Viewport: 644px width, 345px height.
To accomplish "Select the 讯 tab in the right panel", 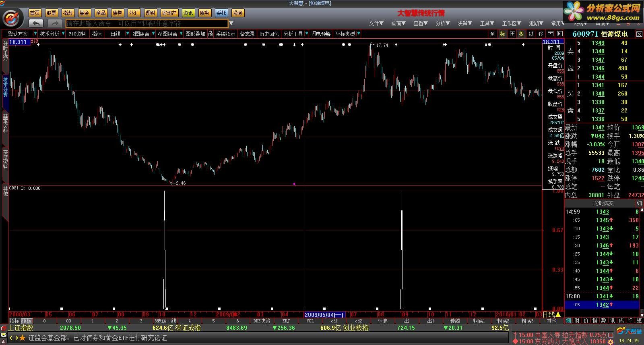I will 613,320.
